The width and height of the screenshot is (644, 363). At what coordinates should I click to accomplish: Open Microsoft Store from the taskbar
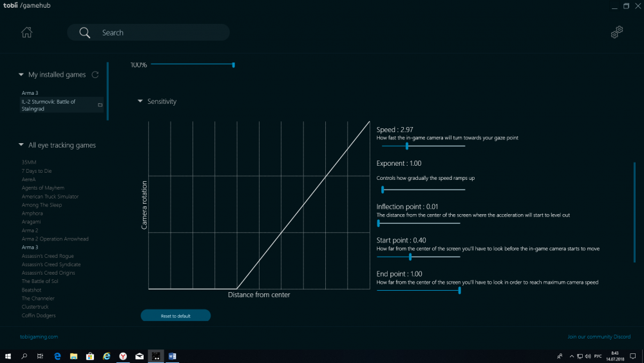pos(90,356)
